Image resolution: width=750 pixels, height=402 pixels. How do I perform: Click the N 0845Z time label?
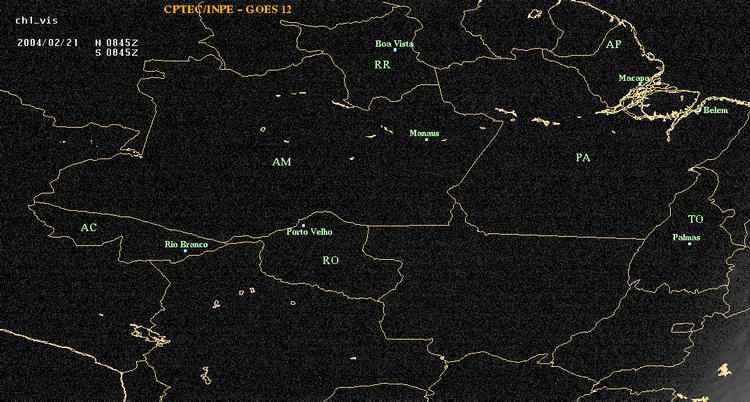pyautogui.click(x=117, y=42)
